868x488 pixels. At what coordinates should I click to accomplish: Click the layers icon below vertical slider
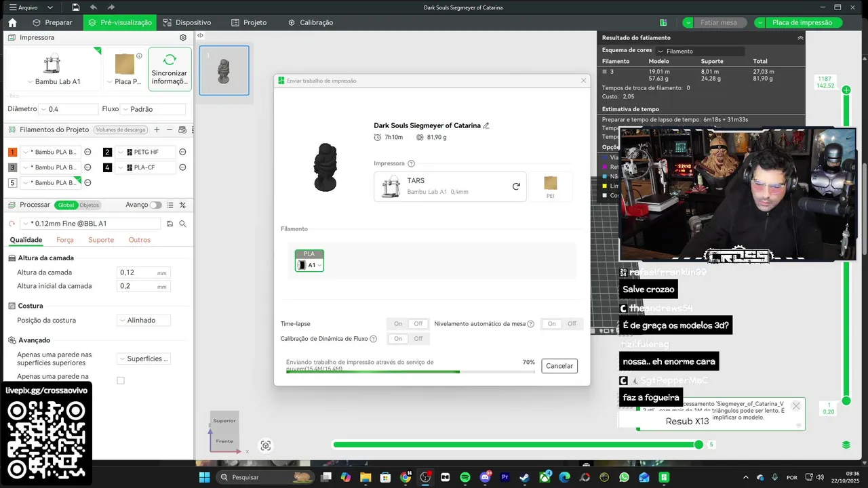(x=846, y=445)
